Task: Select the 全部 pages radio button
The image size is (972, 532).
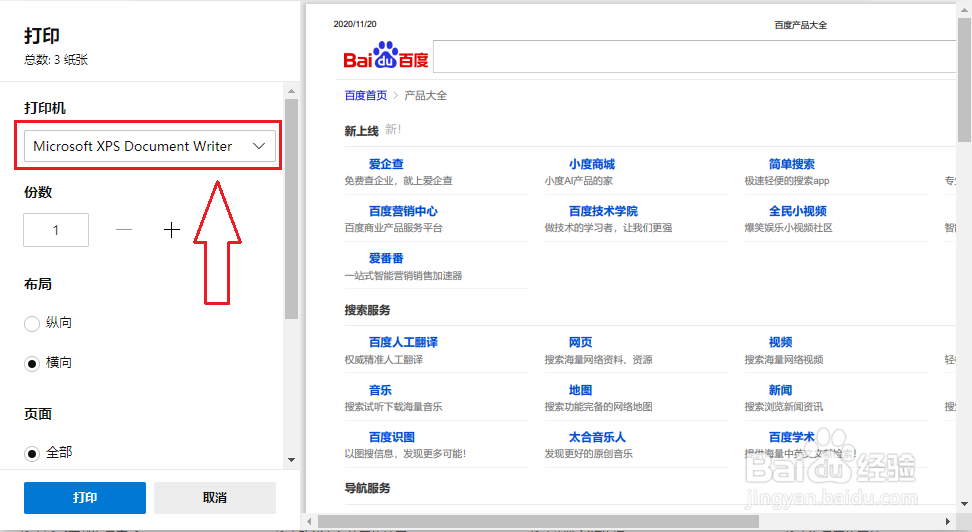Action: click(32, 454)
